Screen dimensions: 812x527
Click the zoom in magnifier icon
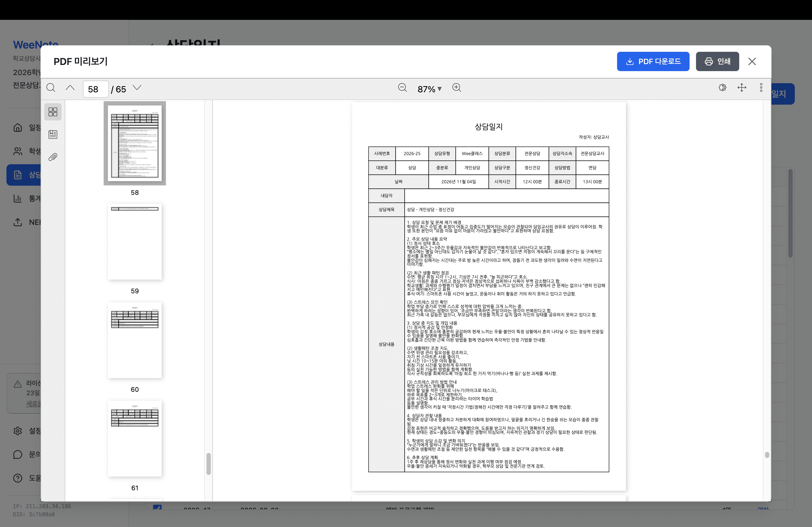[x=456, y=88]
